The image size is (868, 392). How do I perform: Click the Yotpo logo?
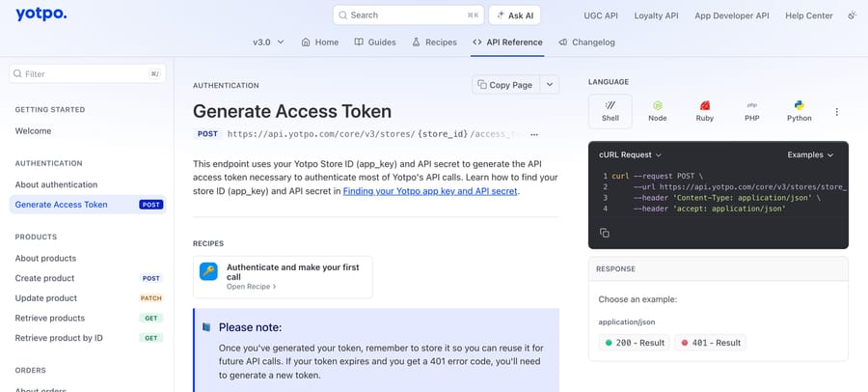[41, 14]
